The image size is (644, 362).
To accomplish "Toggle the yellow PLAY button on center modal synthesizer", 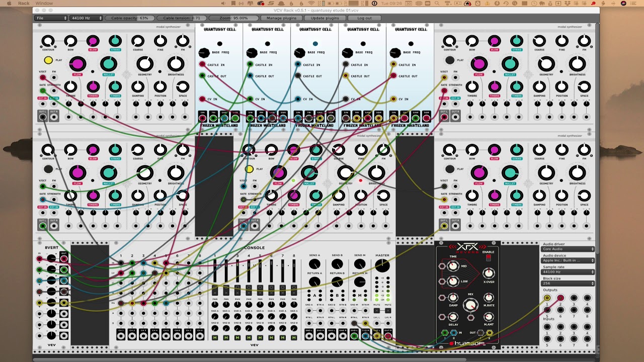I will (x=249, y=169).
